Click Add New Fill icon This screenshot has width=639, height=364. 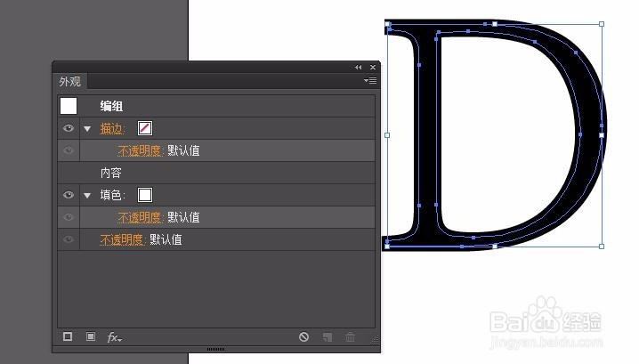click(x=91, y=336)
